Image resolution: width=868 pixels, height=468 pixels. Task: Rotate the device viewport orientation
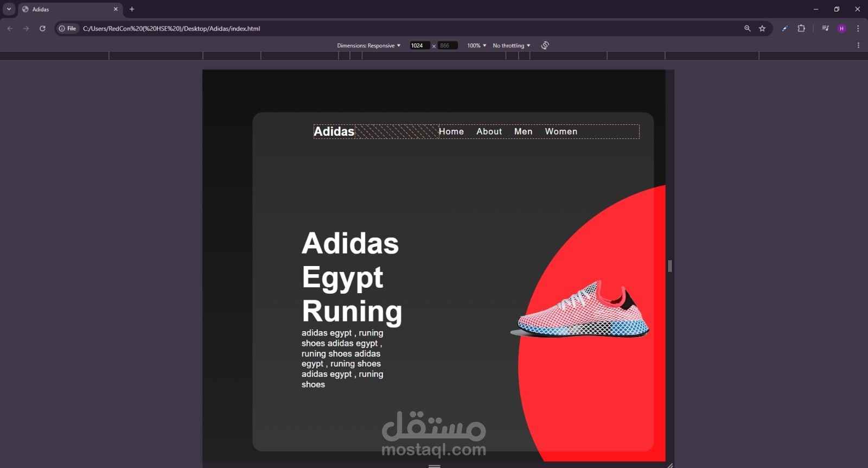[545, 46]
